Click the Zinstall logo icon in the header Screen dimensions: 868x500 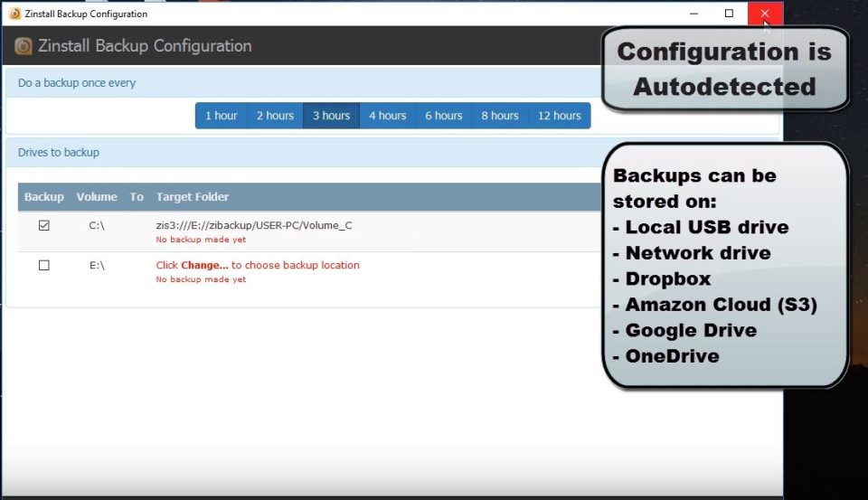[24, 46]
